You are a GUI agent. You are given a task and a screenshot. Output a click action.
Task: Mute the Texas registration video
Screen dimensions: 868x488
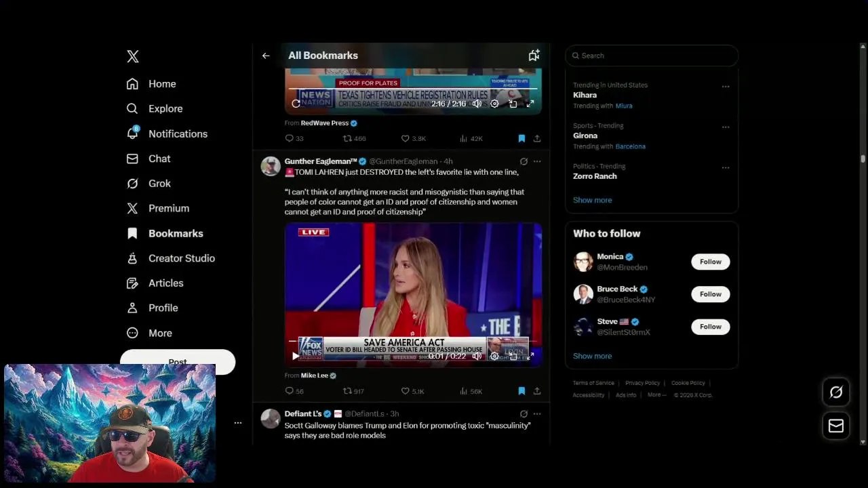click(x=477, y=104)
